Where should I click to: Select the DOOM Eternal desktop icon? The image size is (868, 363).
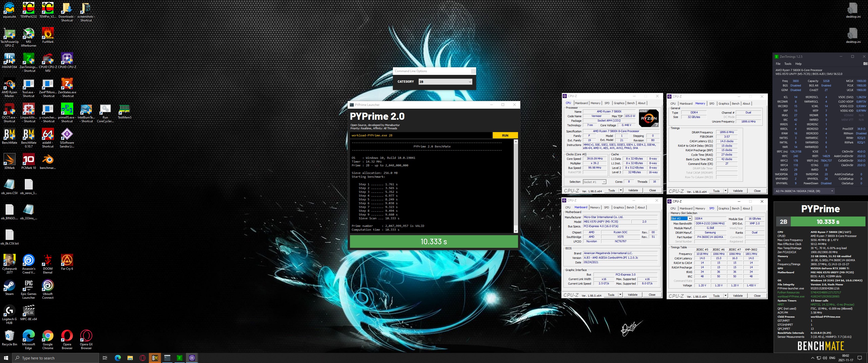tap(48, 264)
